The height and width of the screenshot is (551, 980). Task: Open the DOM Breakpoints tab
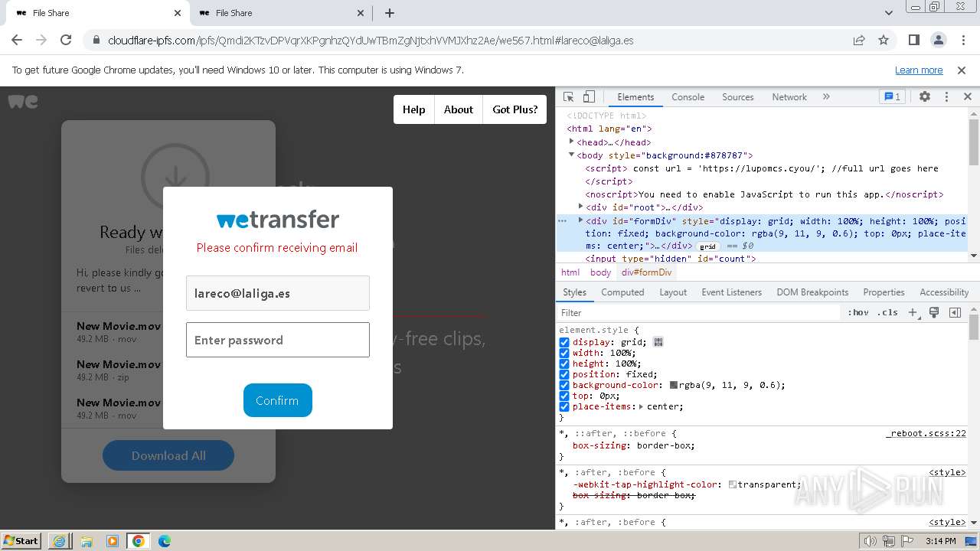click(812, 292)
